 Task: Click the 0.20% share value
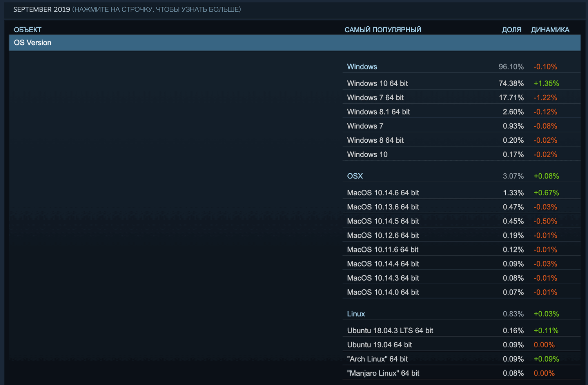coord(513,140)
